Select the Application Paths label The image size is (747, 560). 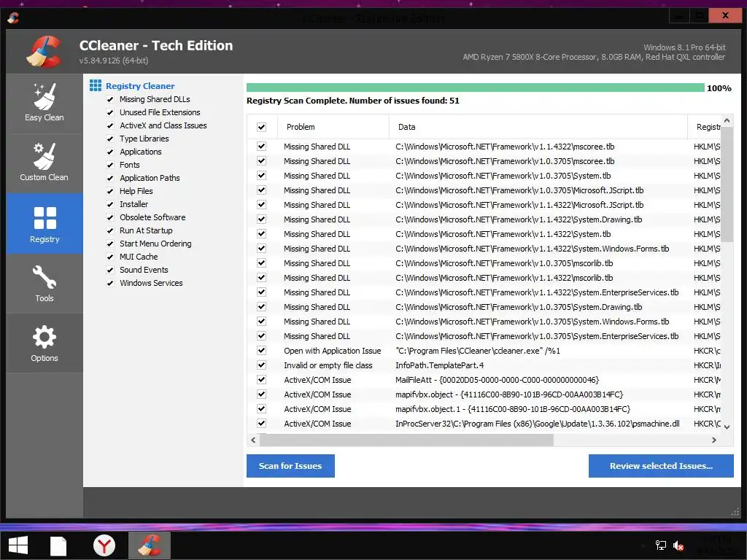(150, 178)
